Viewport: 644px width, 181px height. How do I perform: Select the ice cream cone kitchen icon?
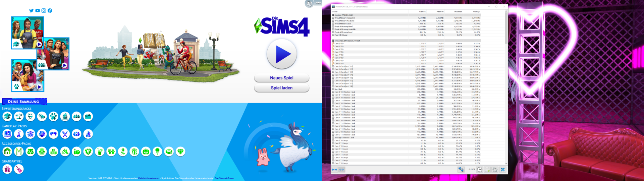pos(157,152)
